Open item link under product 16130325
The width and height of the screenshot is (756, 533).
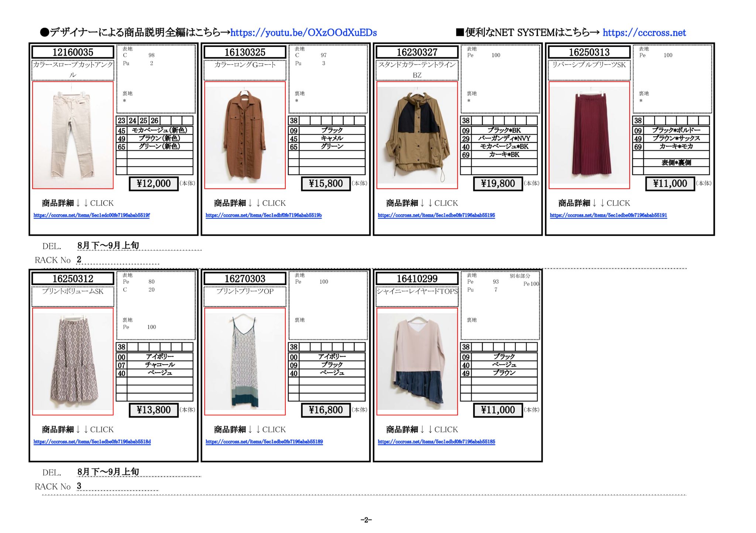(264, 215)
